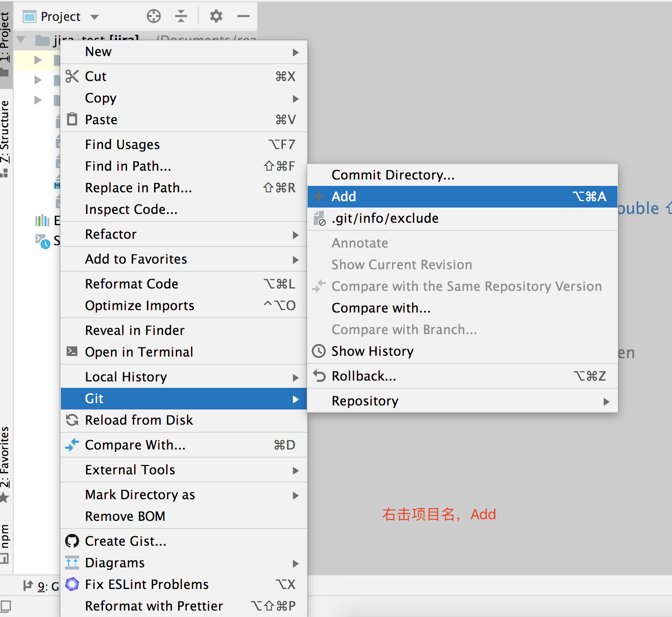This screenshot has height=617, width=672.
Task: Select the Git menu entry
Action: coord(184,398)
